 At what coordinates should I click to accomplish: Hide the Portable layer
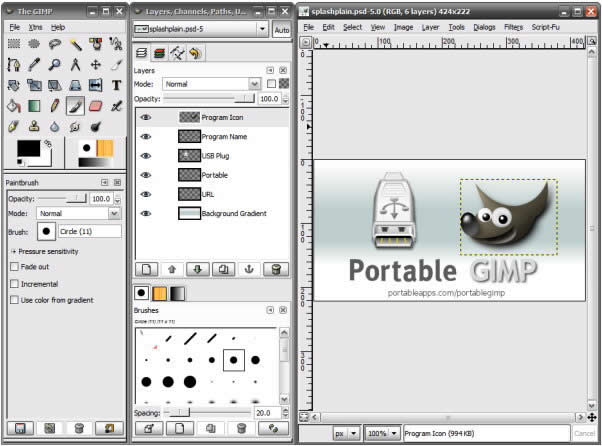(146, 175)
